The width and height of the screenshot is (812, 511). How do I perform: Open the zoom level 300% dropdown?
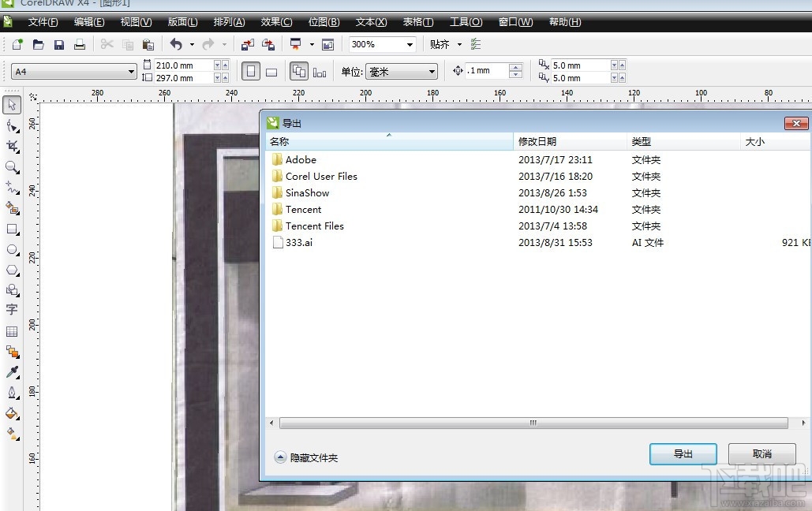pos(381,44)
